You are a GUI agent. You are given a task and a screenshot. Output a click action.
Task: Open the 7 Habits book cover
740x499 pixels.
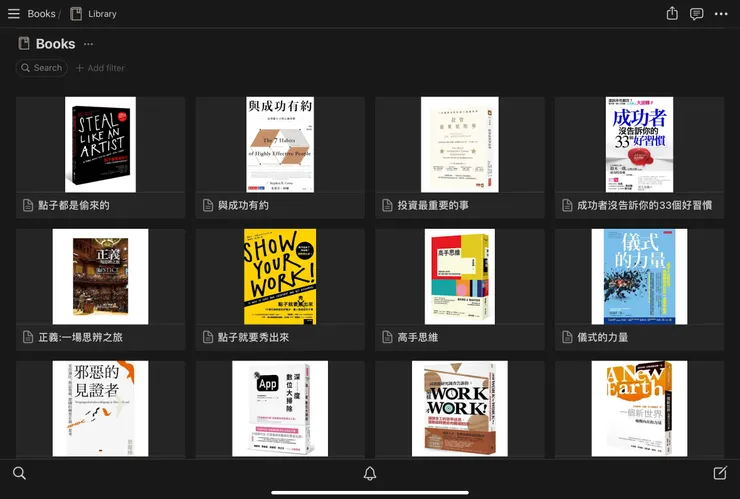[280, 144]
